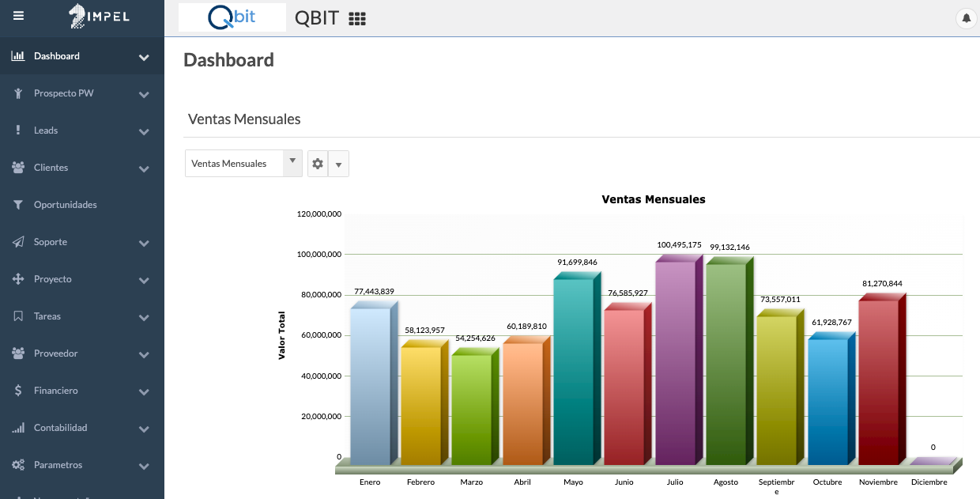
Task: Click the teal Mayo bar in chart
Action: tap(573, 372)
